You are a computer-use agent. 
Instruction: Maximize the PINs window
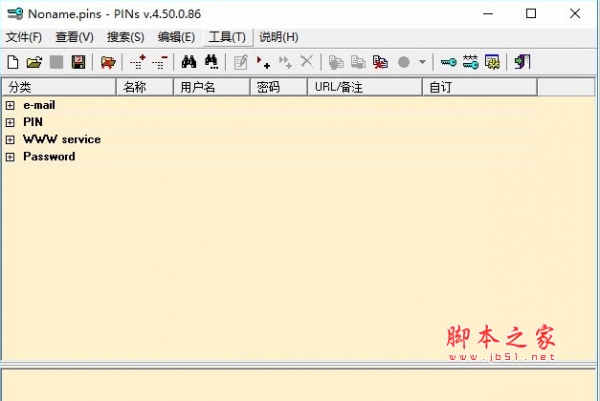531,14
